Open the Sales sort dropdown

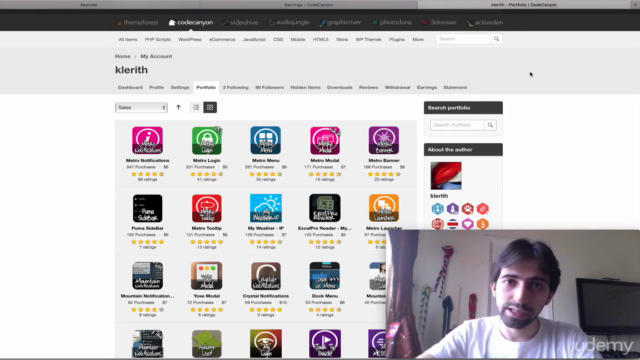pyautogui.click(x=141, y=107)
